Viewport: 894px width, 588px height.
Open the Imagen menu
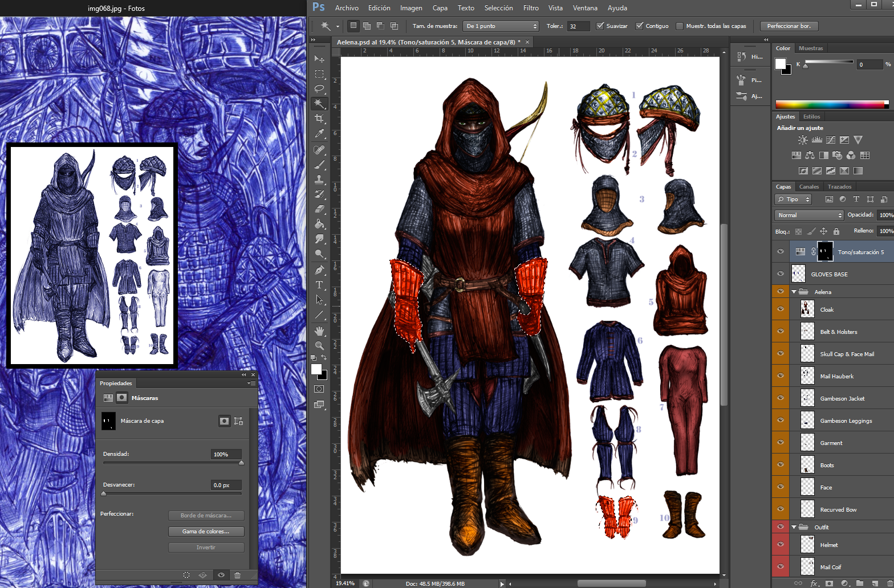411,8
